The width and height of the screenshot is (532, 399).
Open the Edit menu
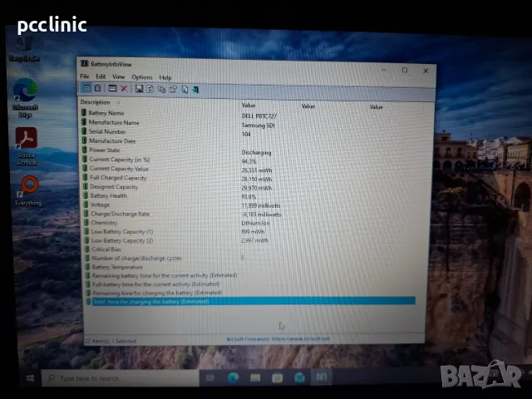click(x=101, y=76)
